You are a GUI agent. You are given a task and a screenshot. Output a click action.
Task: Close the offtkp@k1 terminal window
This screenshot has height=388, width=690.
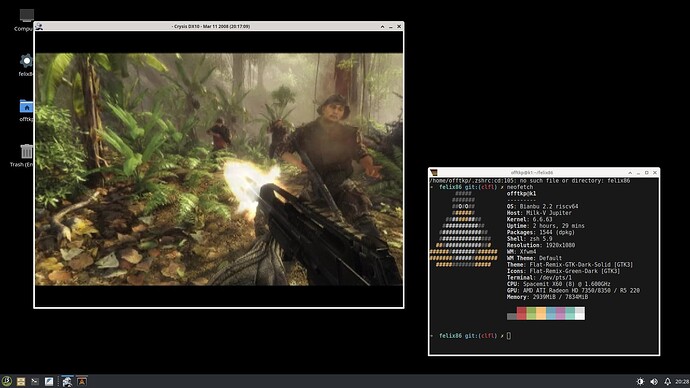pos(655,172)
